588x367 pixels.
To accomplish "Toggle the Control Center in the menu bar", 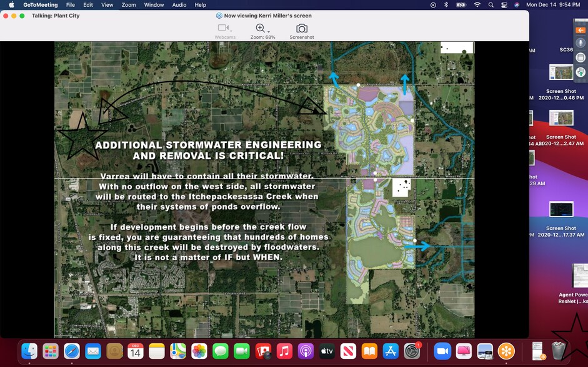I will point(504,4).
